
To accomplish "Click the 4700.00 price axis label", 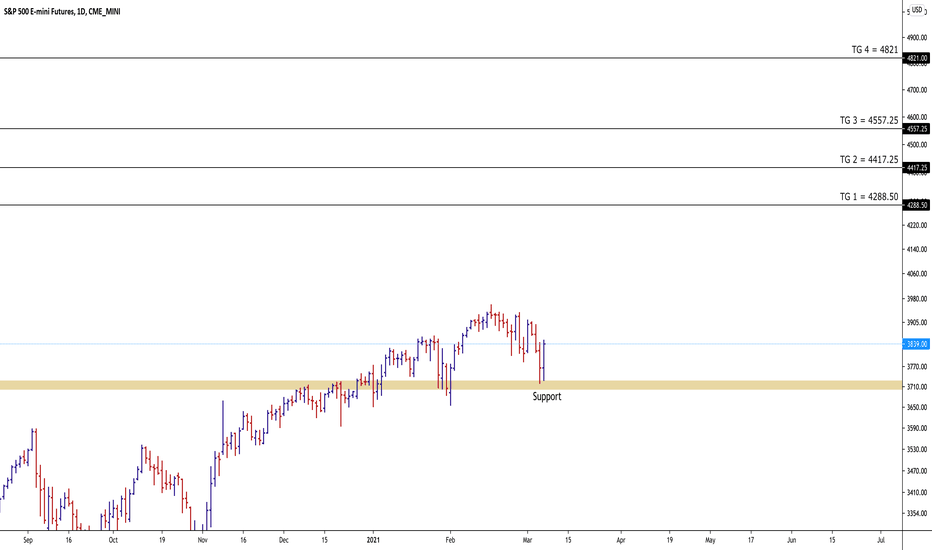I will point(917,90).
